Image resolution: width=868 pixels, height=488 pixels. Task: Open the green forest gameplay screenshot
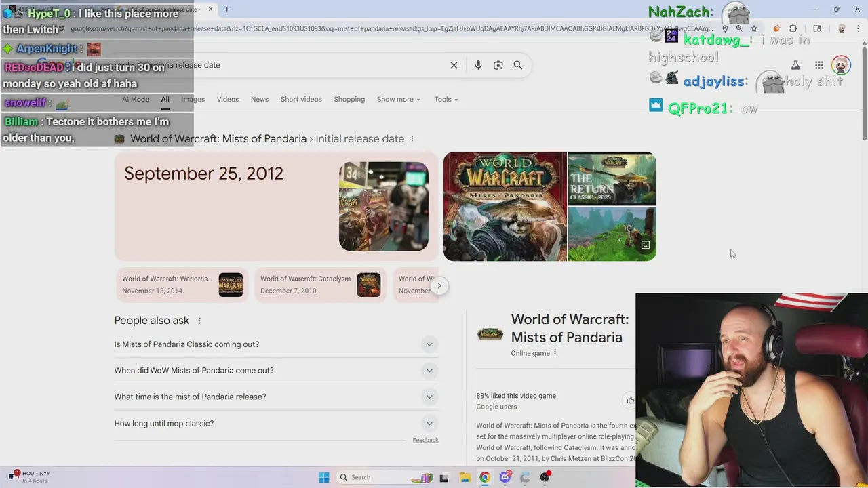(612, 234)
